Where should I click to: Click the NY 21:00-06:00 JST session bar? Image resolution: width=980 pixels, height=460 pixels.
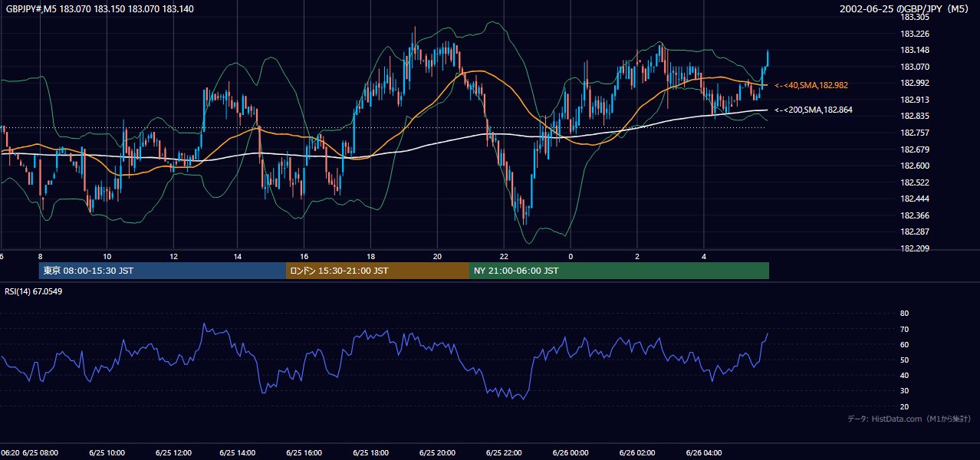pyautogui.click(x=619, y=271)
